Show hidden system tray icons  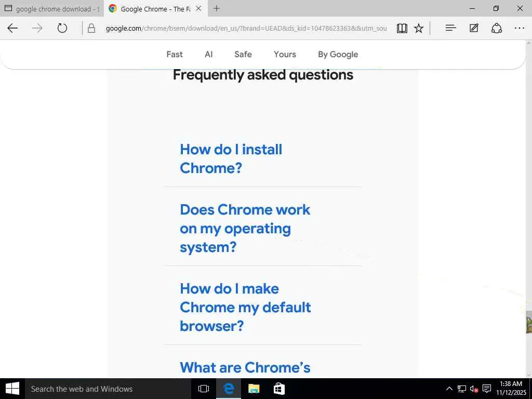click(449, 389)
